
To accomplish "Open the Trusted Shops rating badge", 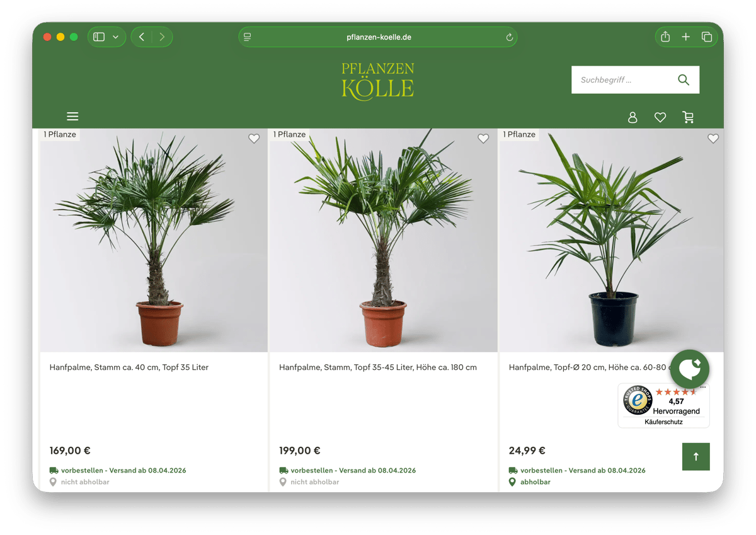I will (x=663, y=406).
